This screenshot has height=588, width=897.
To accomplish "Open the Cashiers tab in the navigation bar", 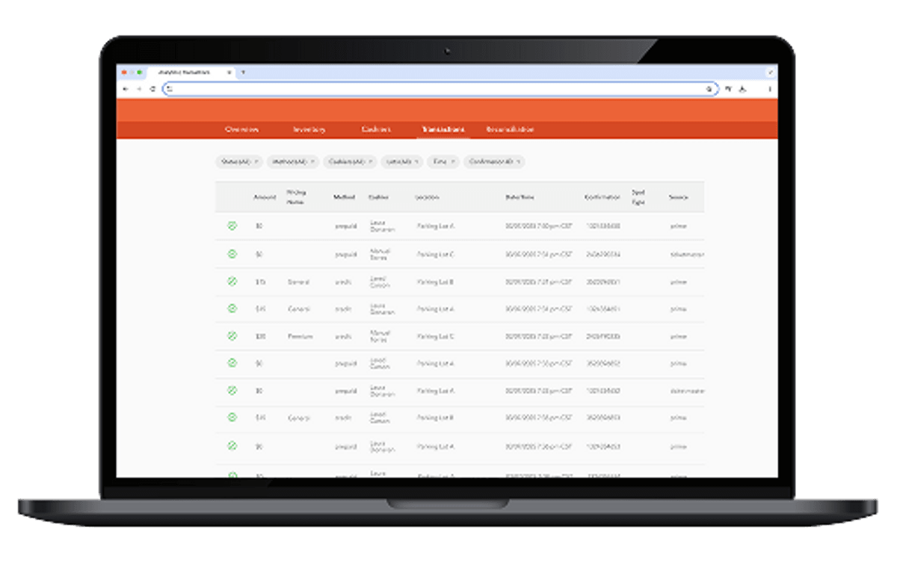I will pyautogui.click(x=375, y=129).
